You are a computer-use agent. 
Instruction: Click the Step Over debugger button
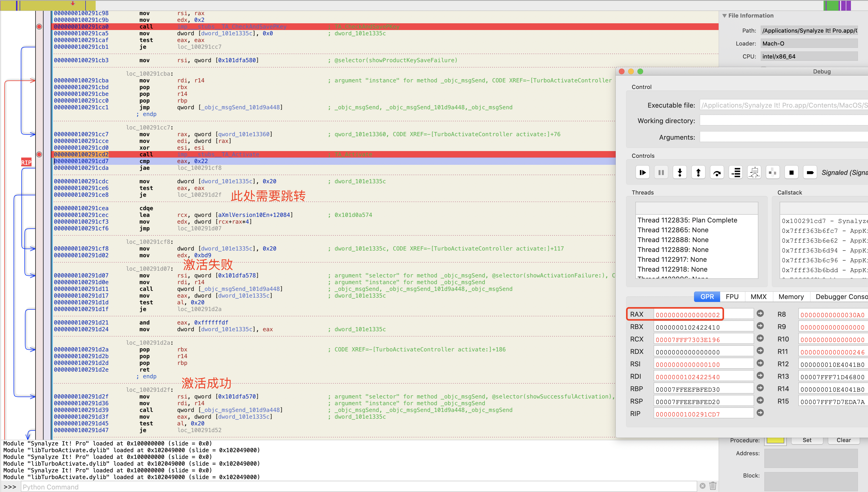[x=717, y=173]
